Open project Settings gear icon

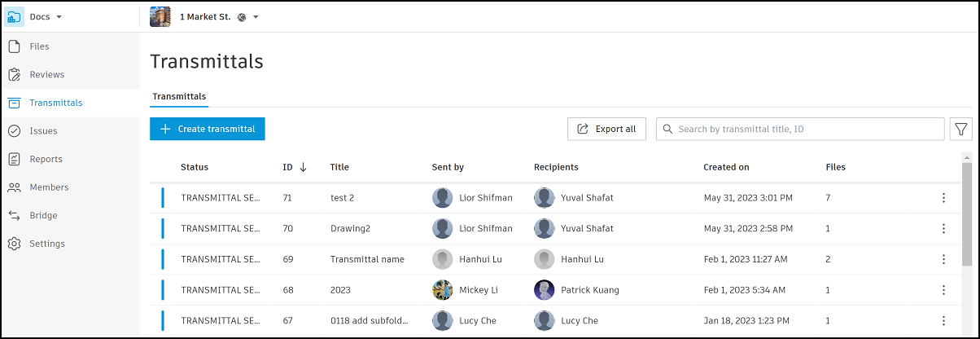pyautogui.click(x=15, y=244)
